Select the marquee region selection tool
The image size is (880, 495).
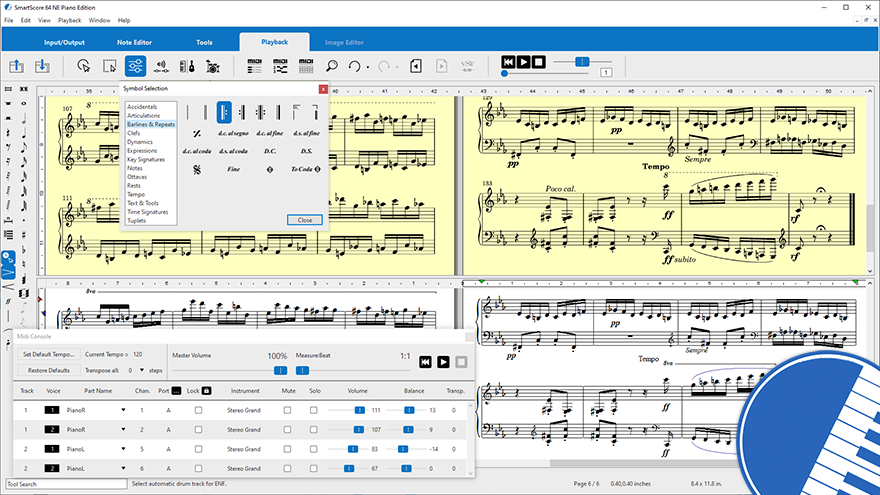tap(110, 66)
